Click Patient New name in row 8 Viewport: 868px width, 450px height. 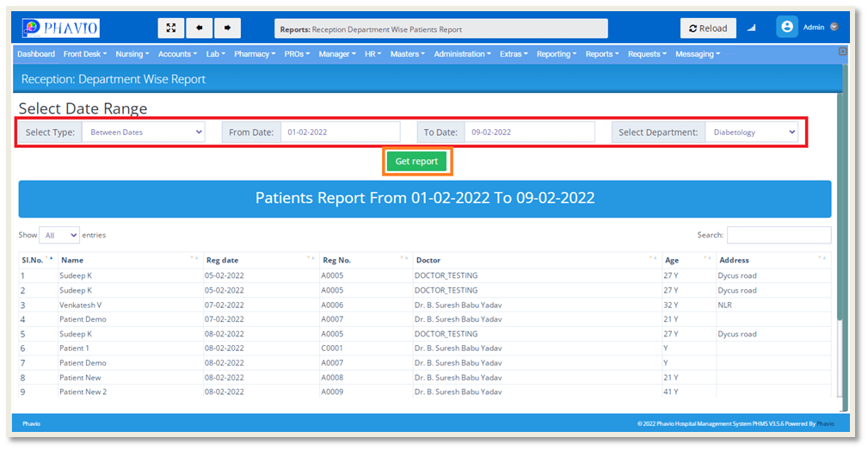tap(80, 378)
